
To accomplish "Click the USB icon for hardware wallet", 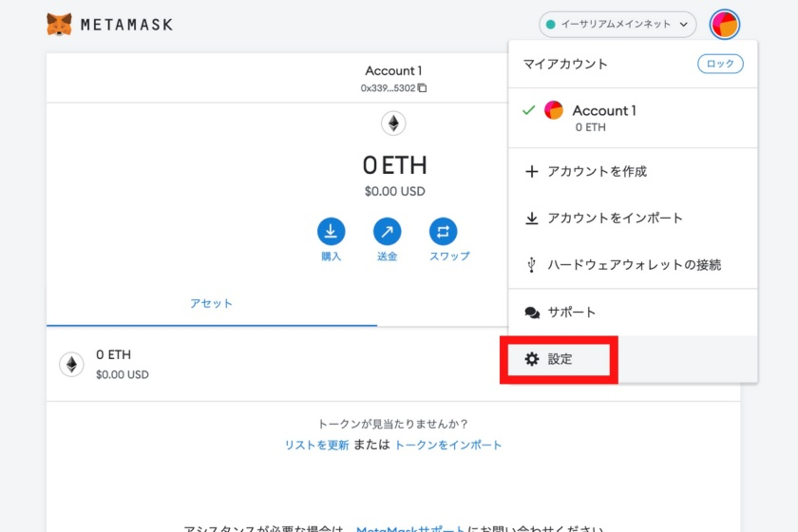I will pos(531,265).
